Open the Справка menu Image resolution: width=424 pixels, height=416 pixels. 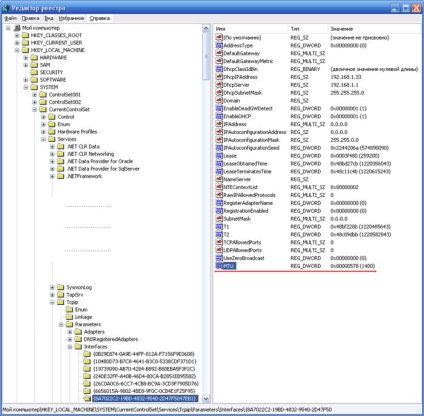click(100, 18)
